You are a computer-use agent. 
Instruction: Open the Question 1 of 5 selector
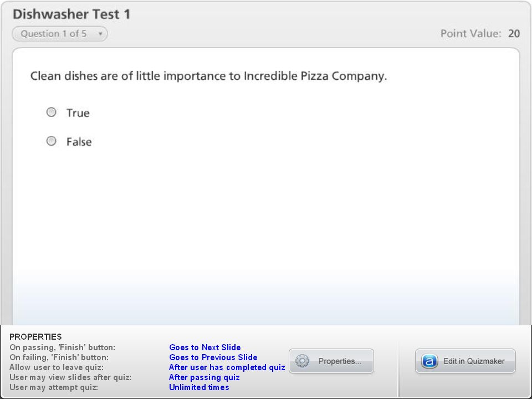[x=60, y=34]
